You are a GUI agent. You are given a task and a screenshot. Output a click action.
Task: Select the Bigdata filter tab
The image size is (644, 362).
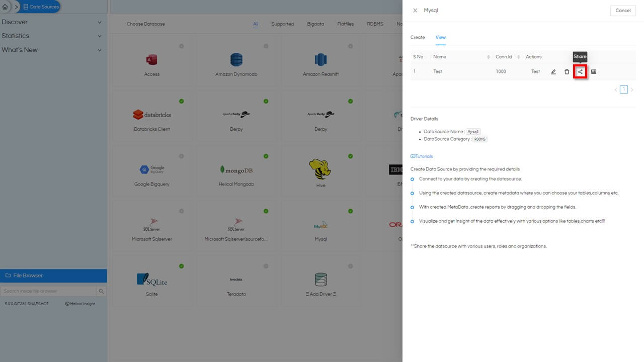pos(316,24)
